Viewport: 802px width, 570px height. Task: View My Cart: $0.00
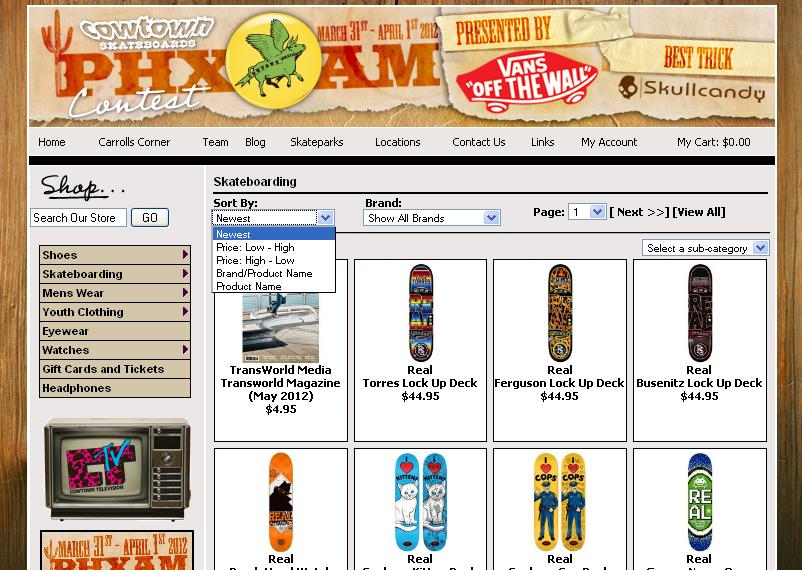pyautogui.click(x=714, y=142)
